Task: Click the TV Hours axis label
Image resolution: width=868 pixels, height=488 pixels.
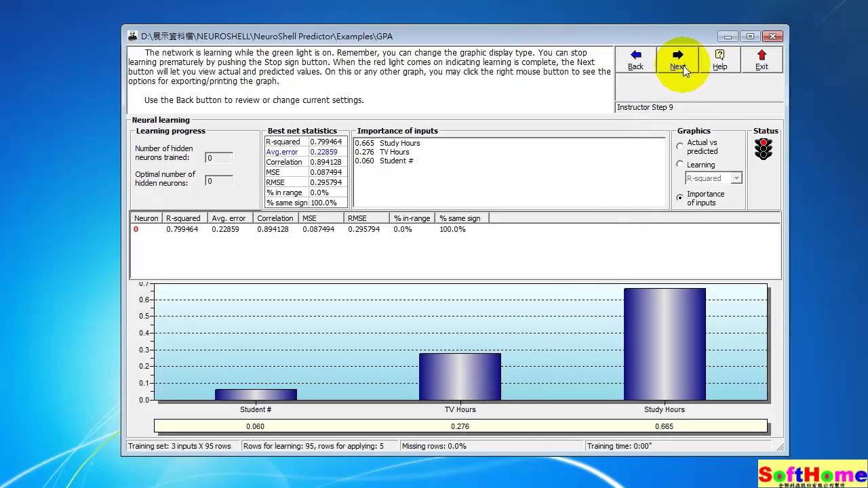Action: pos(460,409)
